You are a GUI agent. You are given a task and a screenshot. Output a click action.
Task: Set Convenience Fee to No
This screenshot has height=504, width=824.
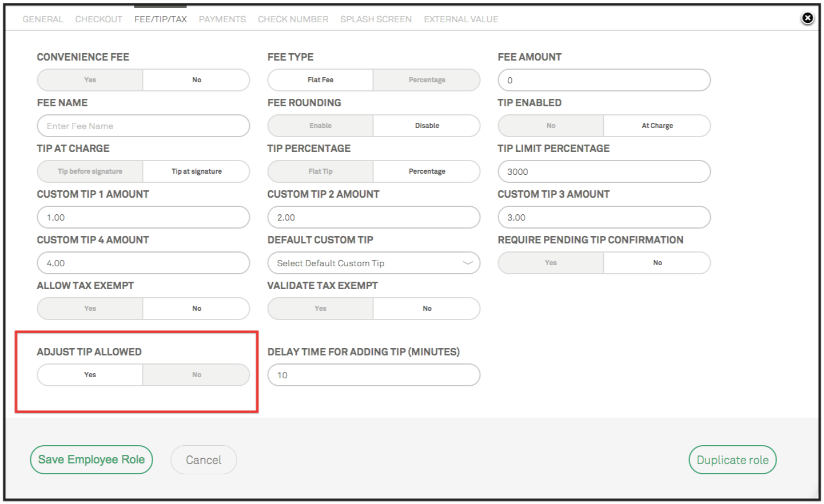pos(197,80)
